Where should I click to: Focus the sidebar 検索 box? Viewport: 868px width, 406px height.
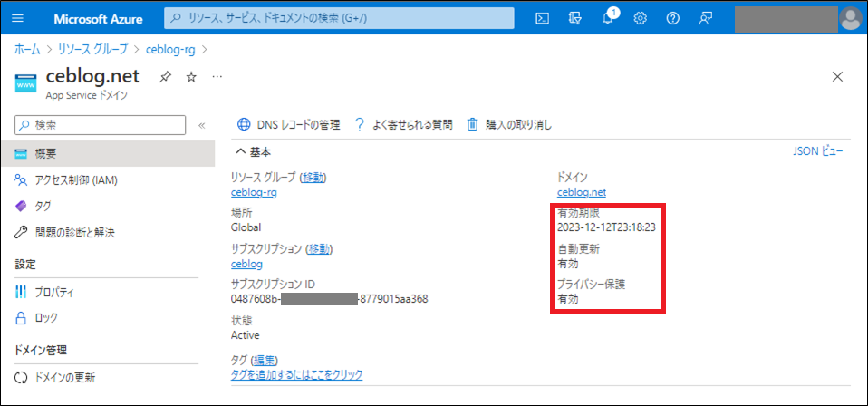point(101,125)
